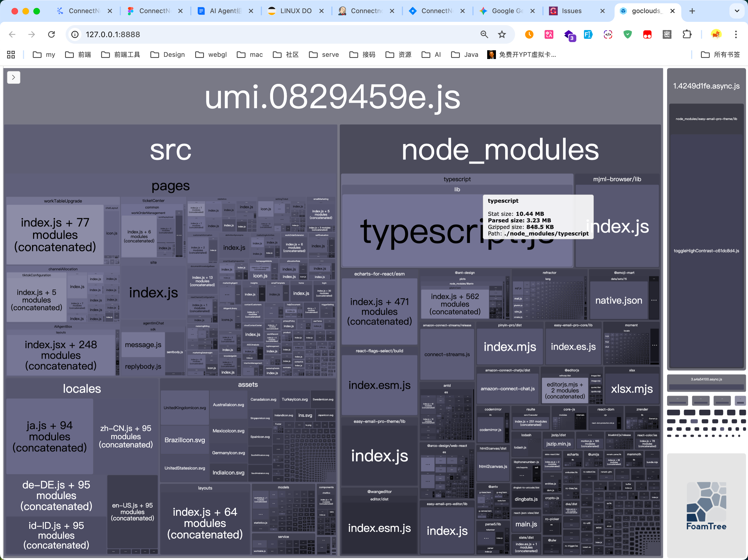Switch to the Jenkins Connectnow tab
The height and width of the screenshot is (560, 748).
pos(367,11)
